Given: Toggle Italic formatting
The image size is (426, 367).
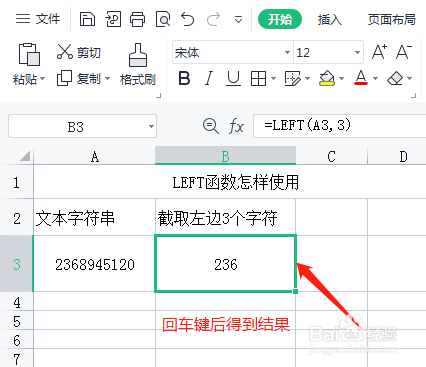Looking at the screenshot, I should pos(209,79).
